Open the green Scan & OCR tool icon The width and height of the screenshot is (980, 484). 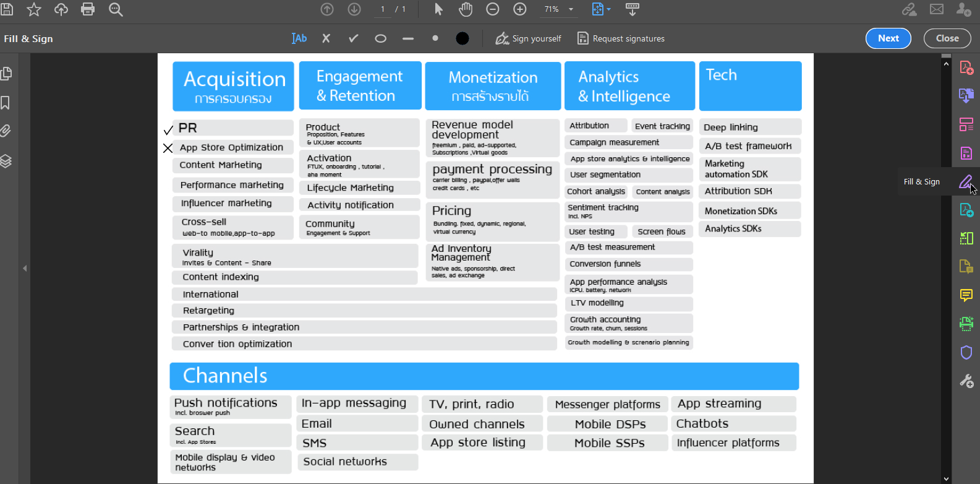[966, 323]
